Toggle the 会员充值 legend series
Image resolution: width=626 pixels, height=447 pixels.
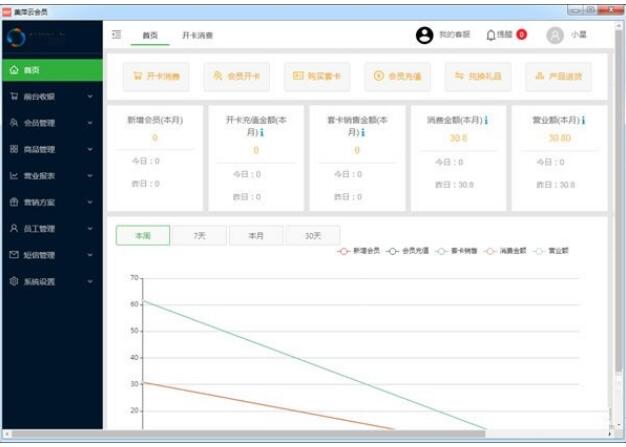(x=407, y=251)
